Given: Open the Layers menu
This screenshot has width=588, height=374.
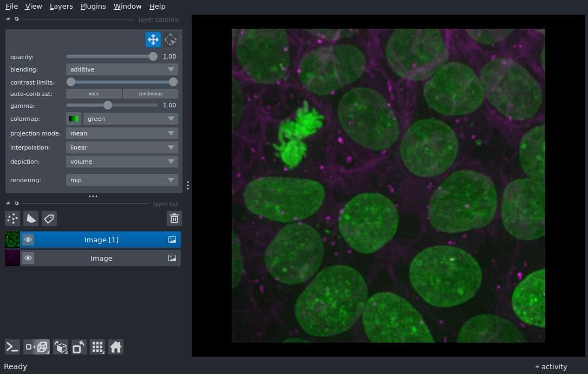Looking at the screenshot, I should (x=61, y=7).
